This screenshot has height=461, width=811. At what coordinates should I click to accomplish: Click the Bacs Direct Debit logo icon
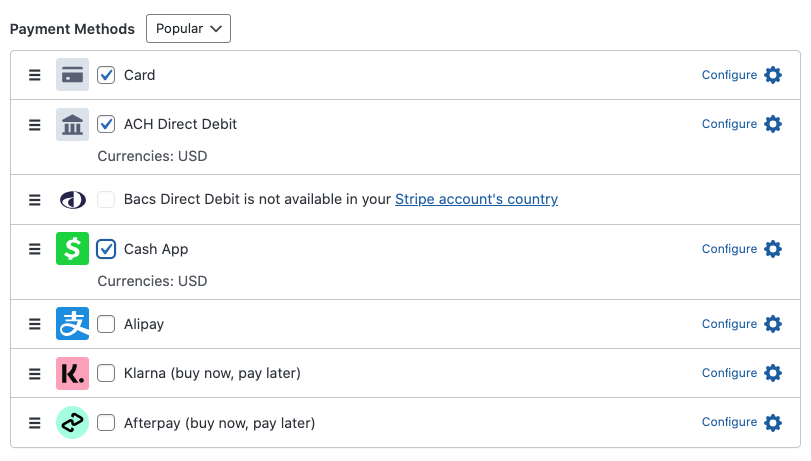72,199
